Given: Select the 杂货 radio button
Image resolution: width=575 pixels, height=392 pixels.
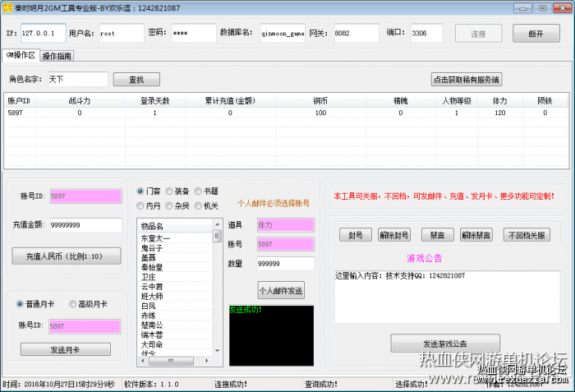Looking at the screenshot, I should pyautogui.click(x=177, y=206).
